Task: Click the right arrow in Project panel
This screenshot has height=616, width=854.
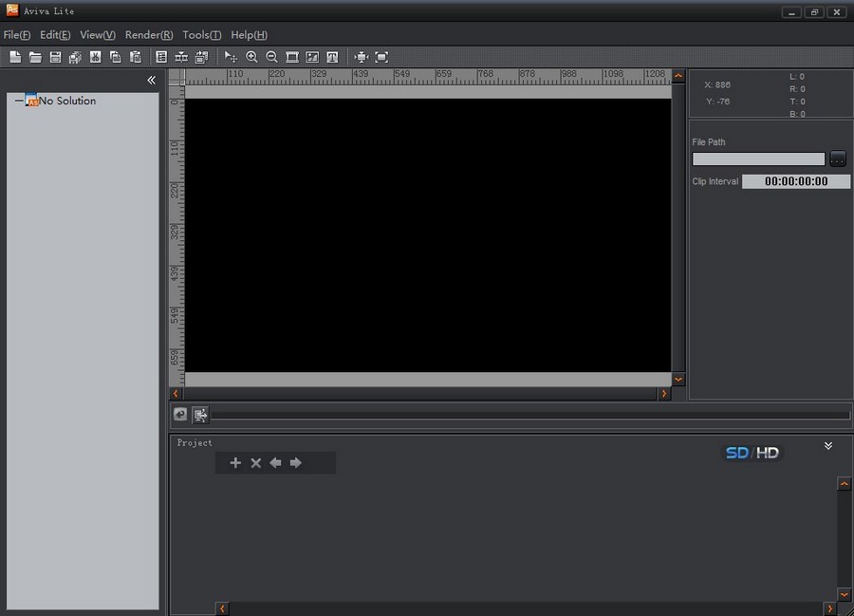Action: [x=296, y=462]
